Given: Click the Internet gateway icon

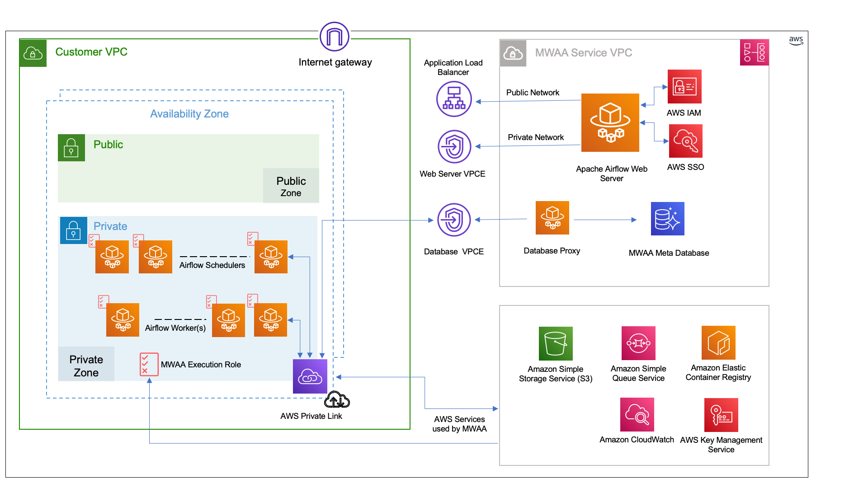Looking at the screenshot, I should (x=335, y=37).
